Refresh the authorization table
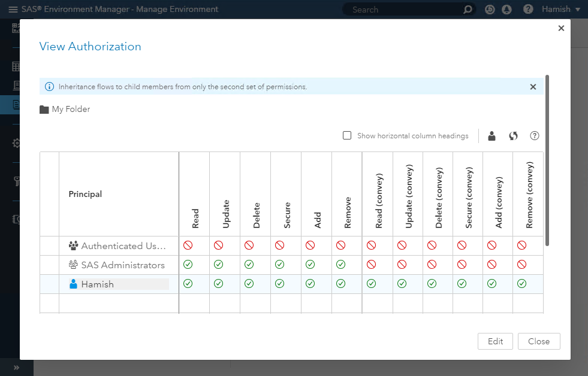The image size is (588, 376). [x=513, y=136]
